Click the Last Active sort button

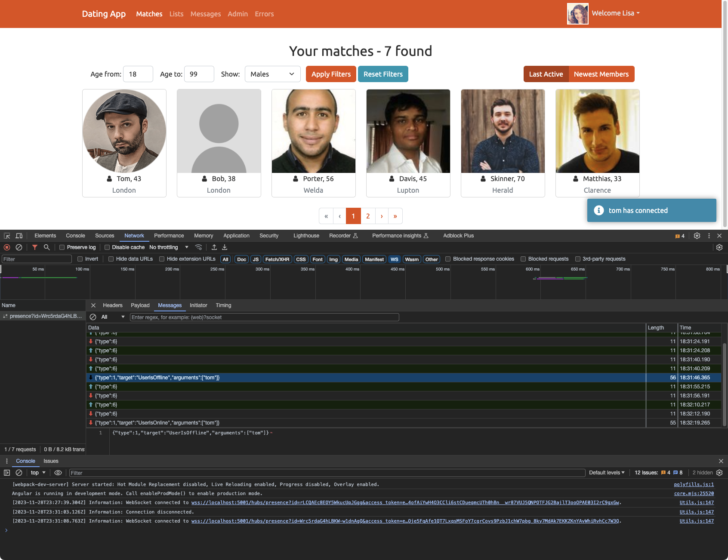tap(546, 74)
